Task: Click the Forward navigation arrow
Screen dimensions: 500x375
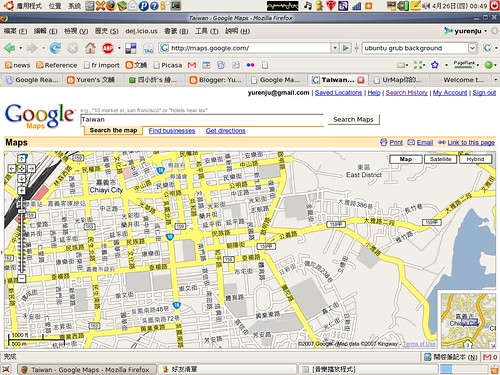Action: [x=32, y=48]
